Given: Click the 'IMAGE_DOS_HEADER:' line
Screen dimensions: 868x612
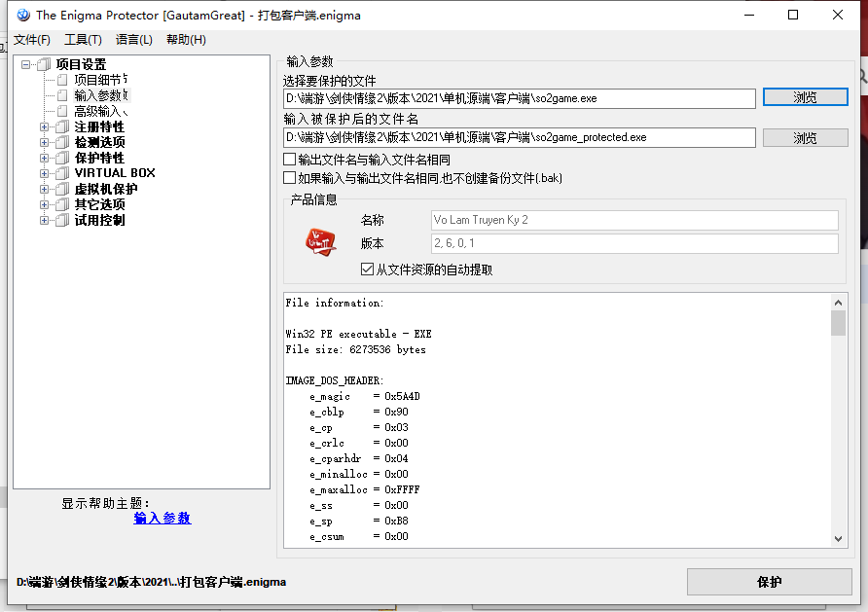Looking at the screenshot, I should point(335,380).
